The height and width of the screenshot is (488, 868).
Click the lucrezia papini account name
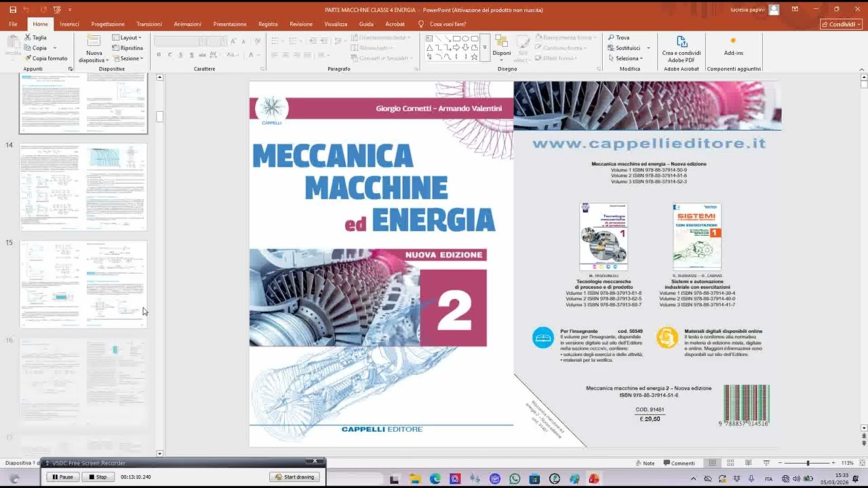point(748,9)
